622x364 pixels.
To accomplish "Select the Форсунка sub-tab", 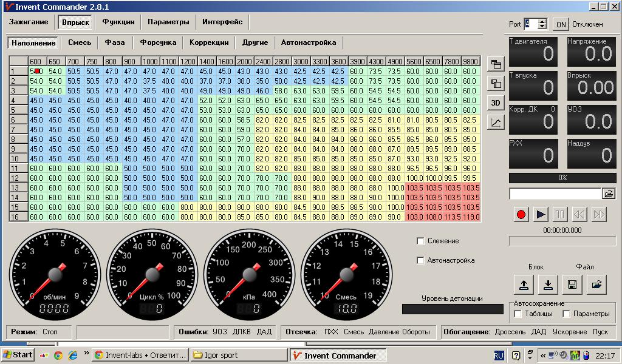I will click(x=158, y=42).
